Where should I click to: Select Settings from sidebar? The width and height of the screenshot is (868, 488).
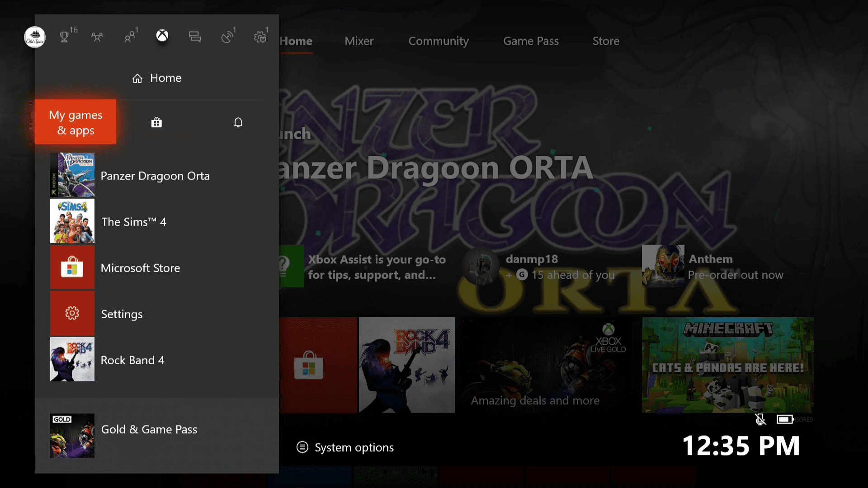[122, 314]
